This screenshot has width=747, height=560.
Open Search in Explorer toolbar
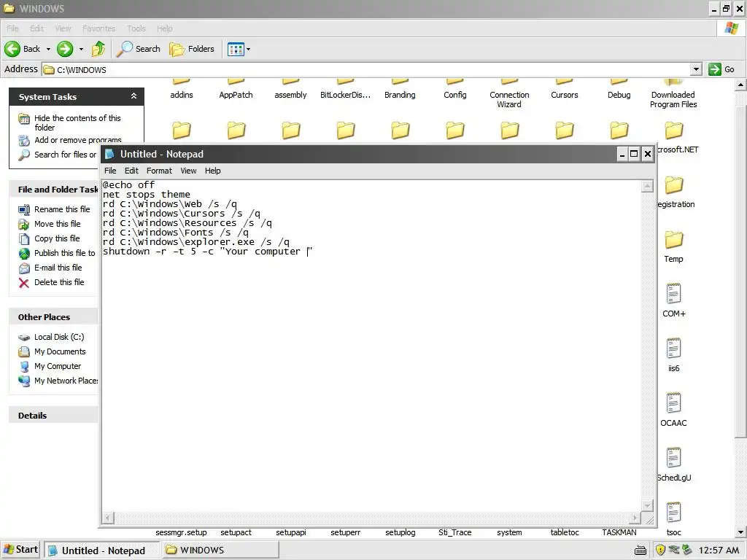[x=138, y=49]
